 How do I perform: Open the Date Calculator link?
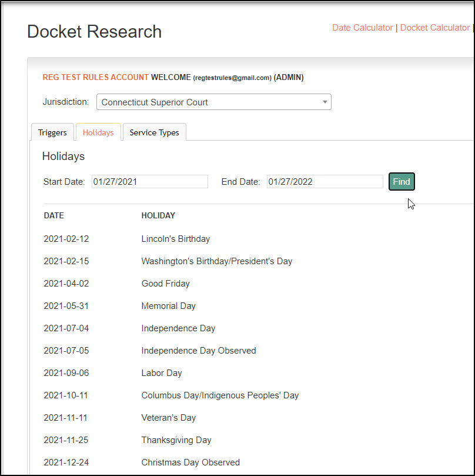tap(363, 28)
